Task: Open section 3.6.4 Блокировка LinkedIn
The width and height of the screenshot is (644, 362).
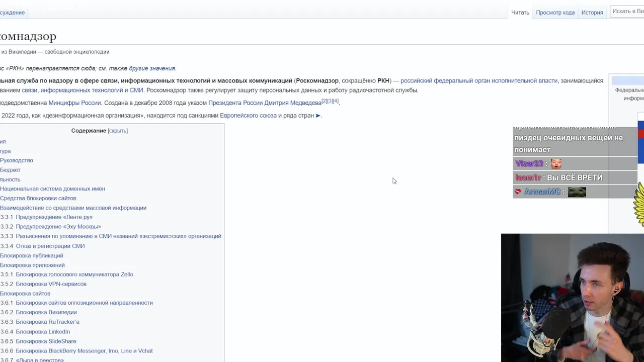Action: pos(35,332)
